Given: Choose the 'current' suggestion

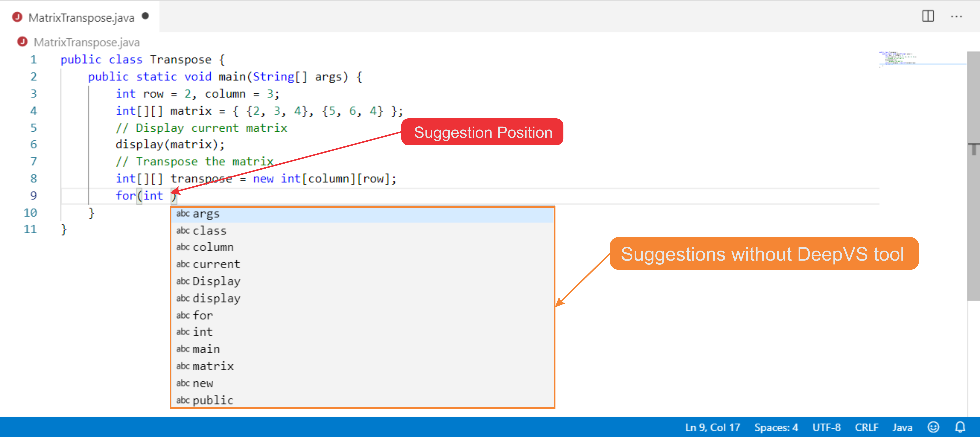Looking at the screenshot, I should click(x=362, y=264).
